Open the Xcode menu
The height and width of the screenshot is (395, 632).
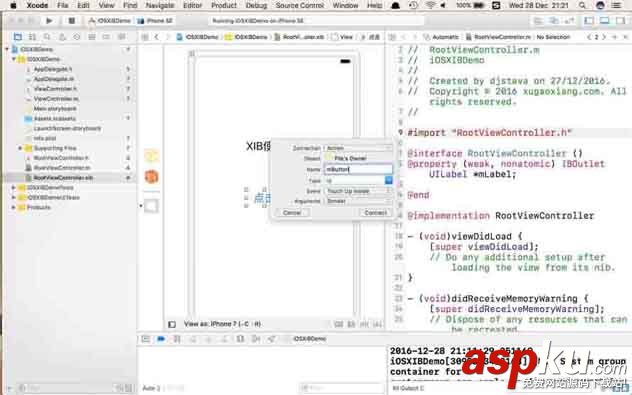(x=37, y=5)
